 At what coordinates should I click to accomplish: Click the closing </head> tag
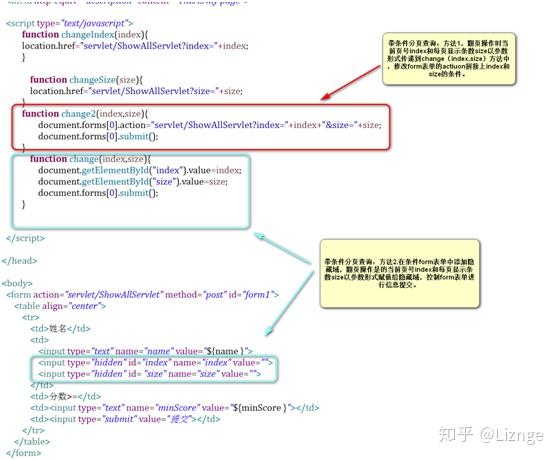click(19, 261)
